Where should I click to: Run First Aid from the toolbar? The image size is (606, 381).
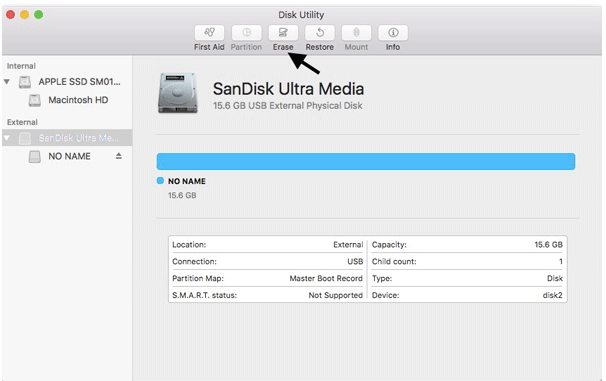click(x=209, y=33)
